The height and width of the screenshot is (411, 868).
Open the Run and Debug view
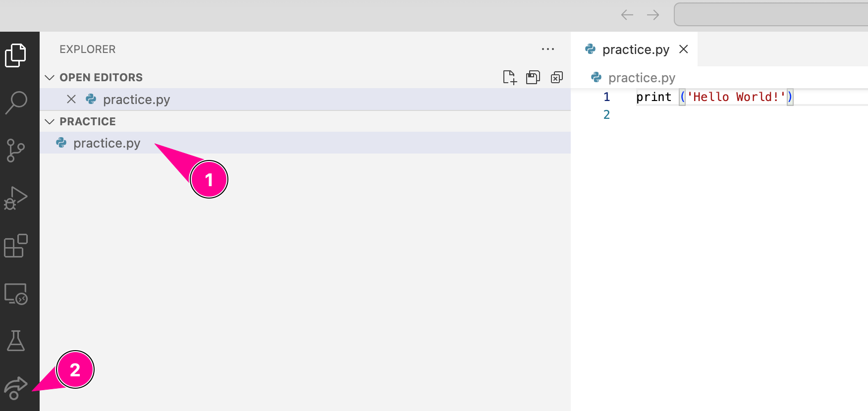coord(16,198)
